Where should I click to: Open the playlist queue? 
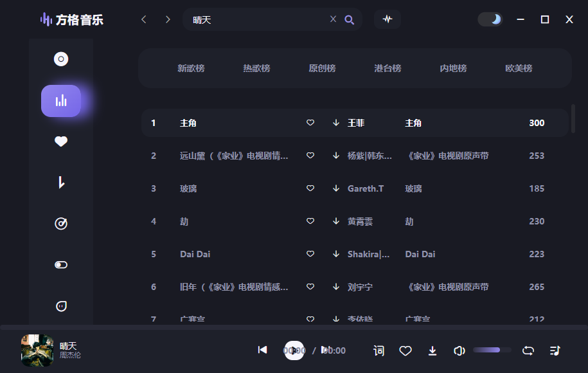click(x=555, y=350)
